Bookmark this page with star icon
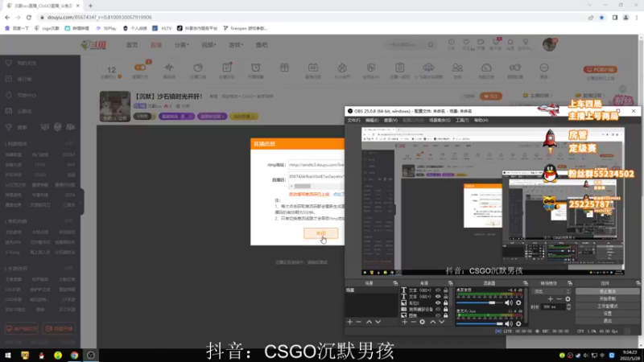The image size is (644, 362). [601, 17]
